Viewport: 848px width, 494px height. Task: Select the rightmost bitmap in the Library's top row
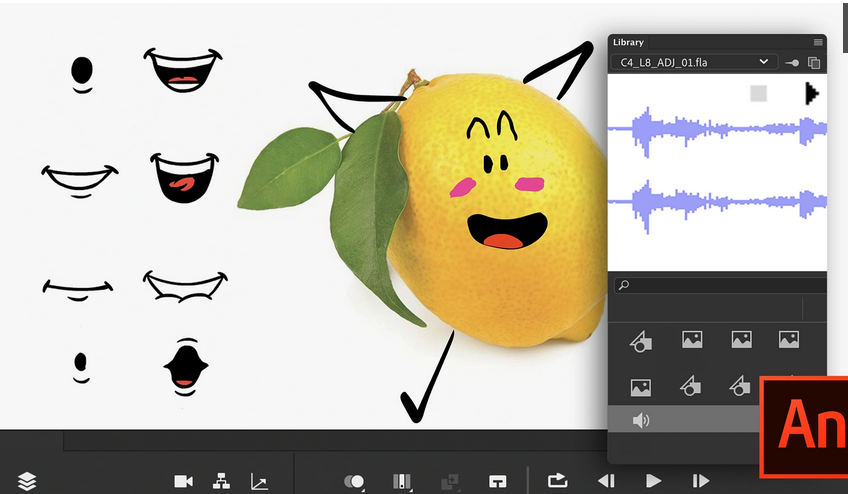[x=789, y=340]
